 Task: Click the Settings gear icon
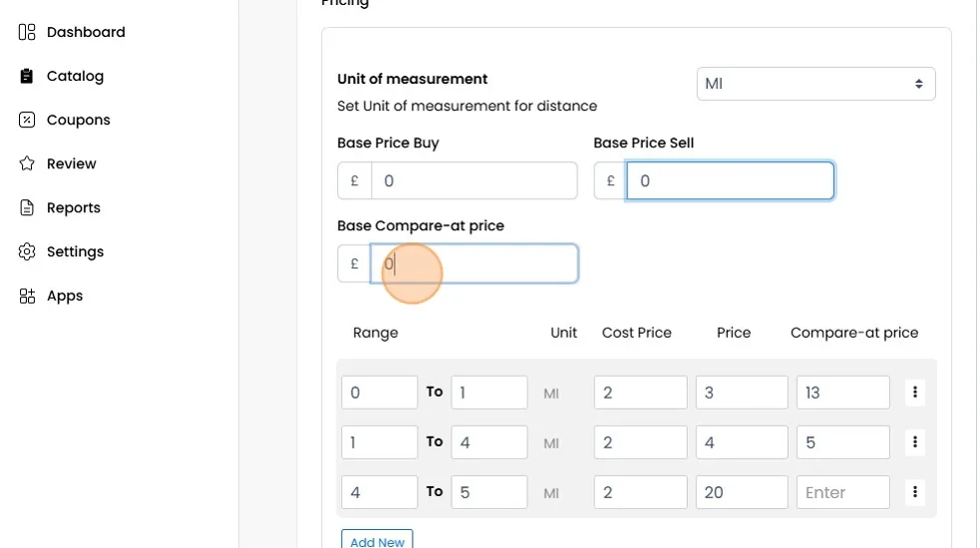pyautogui.click(x=27, y=252)
